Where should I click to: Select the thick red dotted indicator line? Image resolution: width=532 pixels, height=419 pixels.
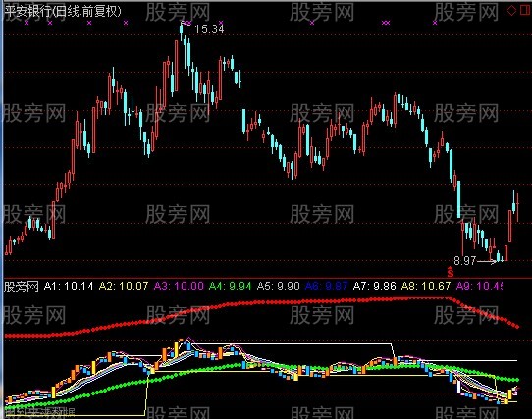[261, 303]
